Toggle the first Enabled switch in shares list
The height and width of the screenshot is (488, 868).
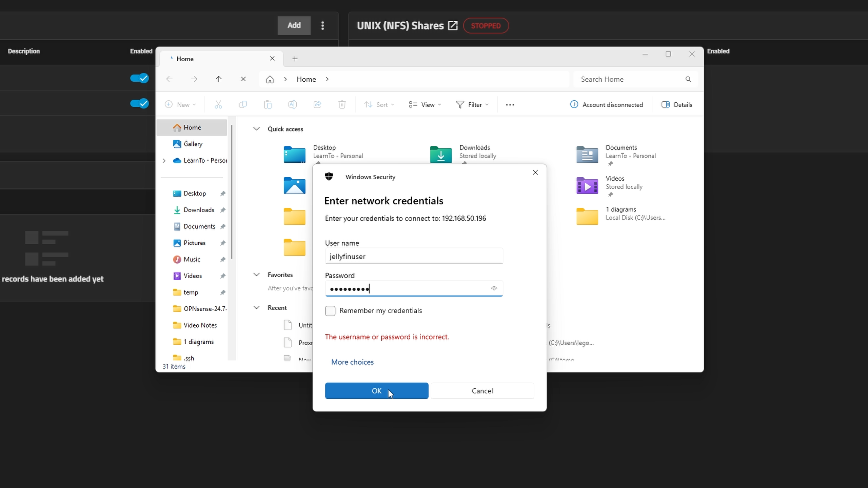[139, 78]
